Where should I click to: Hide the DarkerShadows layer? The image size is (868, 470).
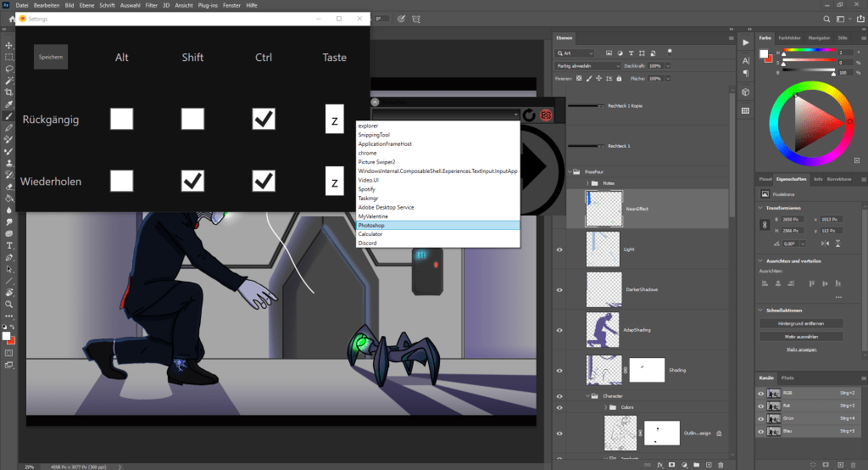coord(559,289)
